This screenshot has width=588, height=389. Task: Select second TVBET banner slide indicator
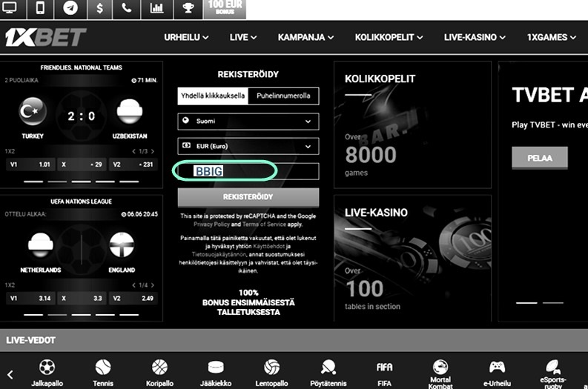pyautogui.click(x=553, y=303)
